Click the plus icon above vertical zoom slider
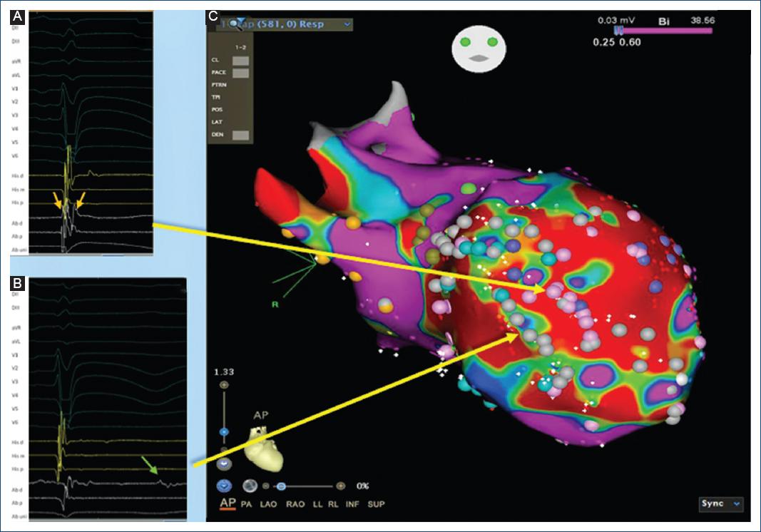761x532 pixels. [225, 385]
